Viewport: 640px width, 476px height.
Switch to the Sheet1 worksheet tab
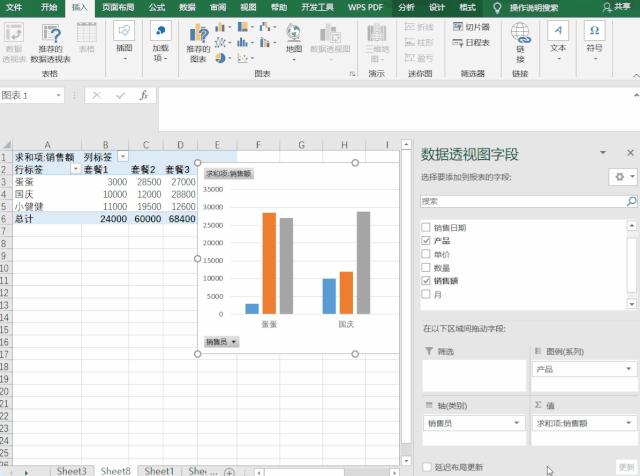pyautogui.click(x=159, y=471)
